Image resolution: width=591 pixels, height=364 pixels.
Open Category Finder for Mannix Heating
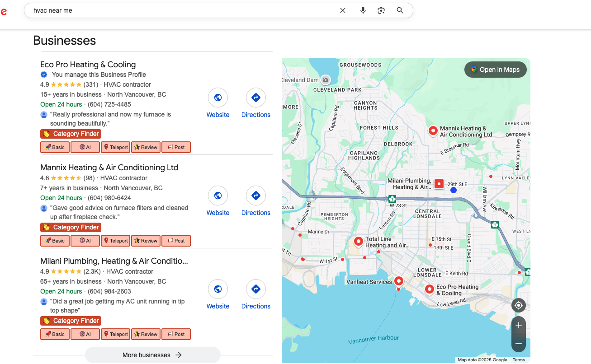click(71, 227)
